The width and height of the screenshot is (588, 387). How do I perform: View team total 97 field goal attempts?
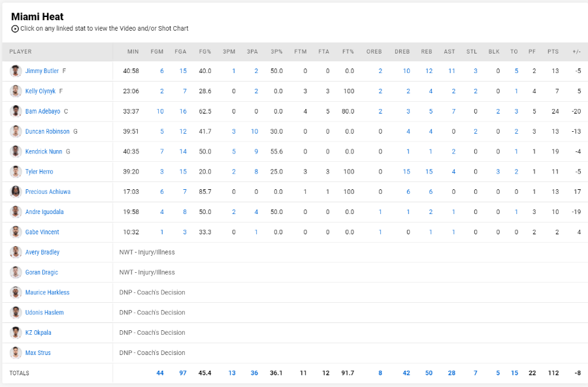click(183, 373)
